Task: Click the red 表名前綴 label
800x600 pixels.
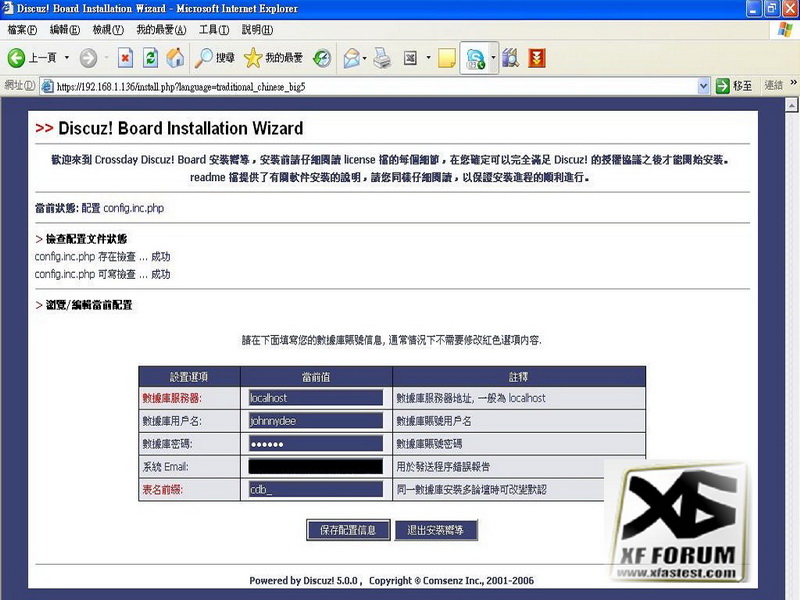Action: pyautogui.click(x=162, y=490)
